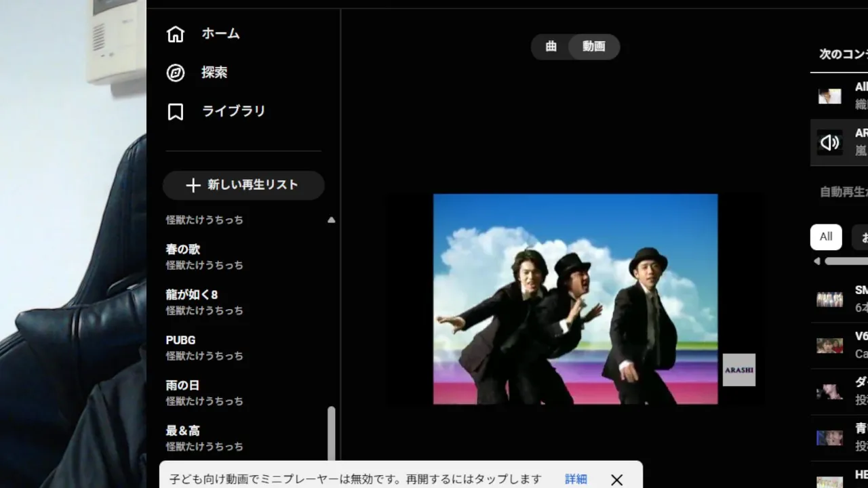The image size is (868, 488).
Task: Open ホーム in the sidebar
Action: [220, 33]
